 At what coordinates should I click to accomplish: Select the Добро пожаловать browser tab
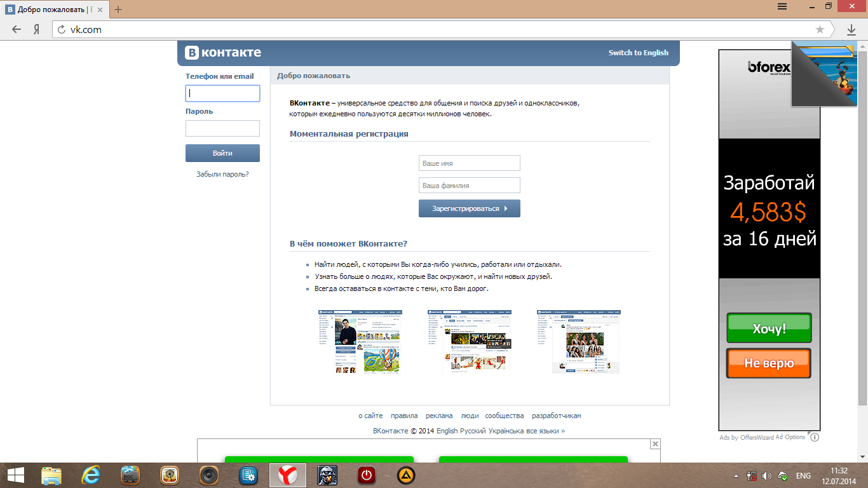coord(56,10)
